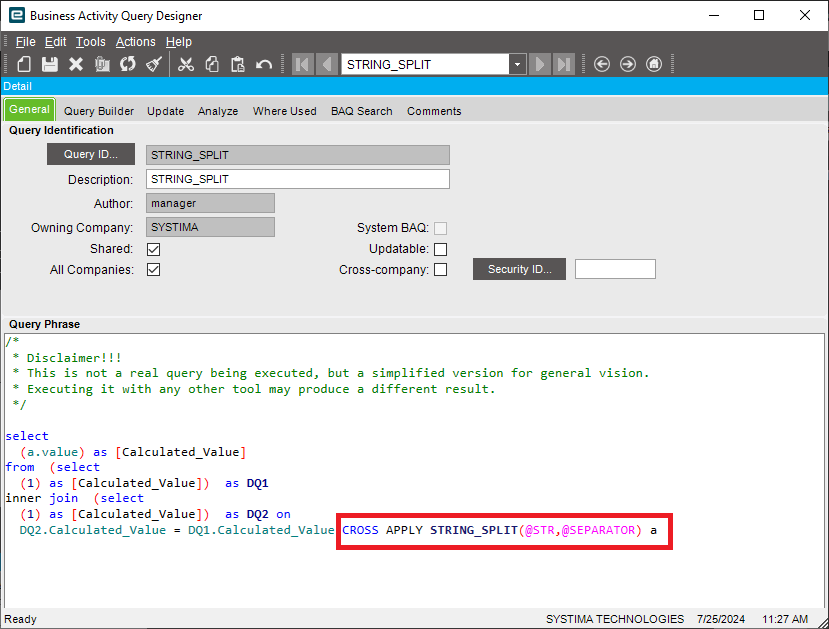The height and width of the screenshot is (629, 829).
Task: Select the General tab
Action: [30, 109]
